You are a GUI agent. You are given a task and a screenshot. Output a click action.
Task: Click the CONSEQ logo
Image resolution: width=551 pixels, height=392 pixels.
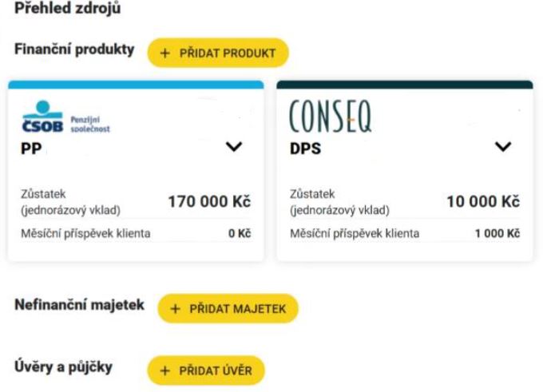coord(331,117)
